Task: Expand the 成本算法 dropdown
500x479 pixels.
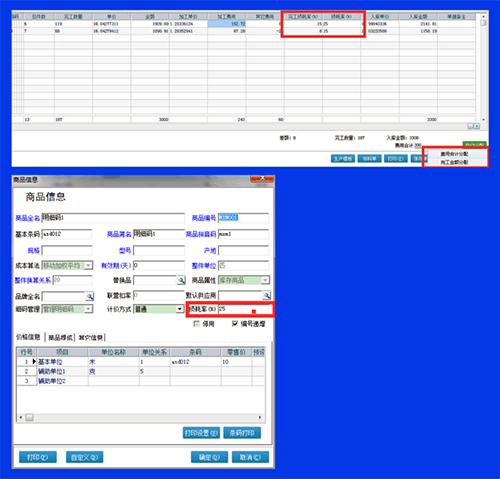Action: point(88,266)
